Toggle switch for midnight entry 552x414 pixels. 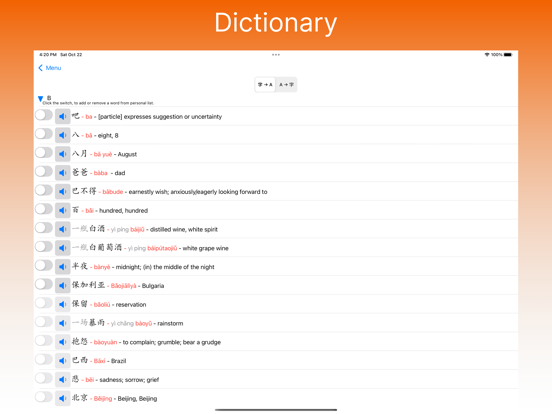coord(44,265)
